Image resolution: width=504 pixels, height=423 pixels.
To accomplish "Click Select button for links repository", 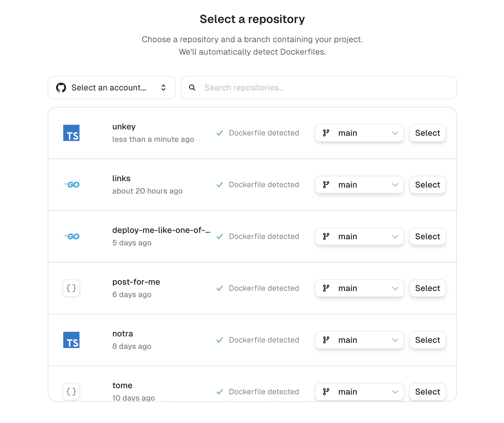I will pyautogui.click(x=428, y=185).
